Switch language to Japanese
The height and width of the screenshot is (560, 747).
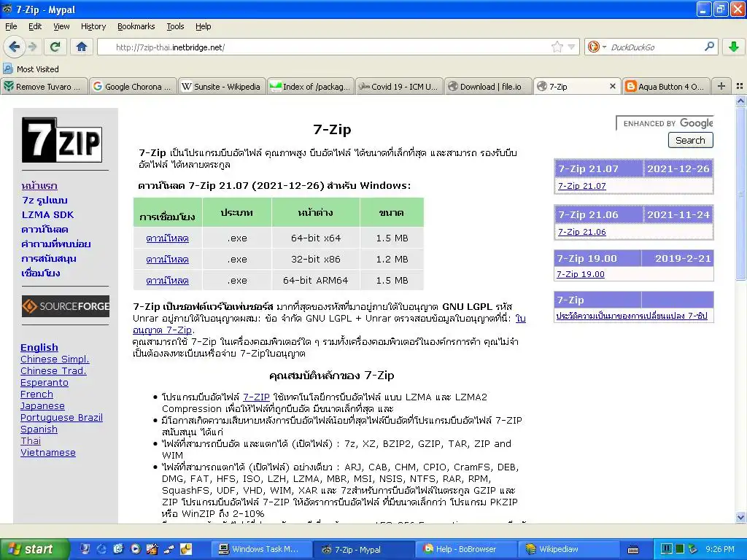pyautogui.click(x=42, y=405)
